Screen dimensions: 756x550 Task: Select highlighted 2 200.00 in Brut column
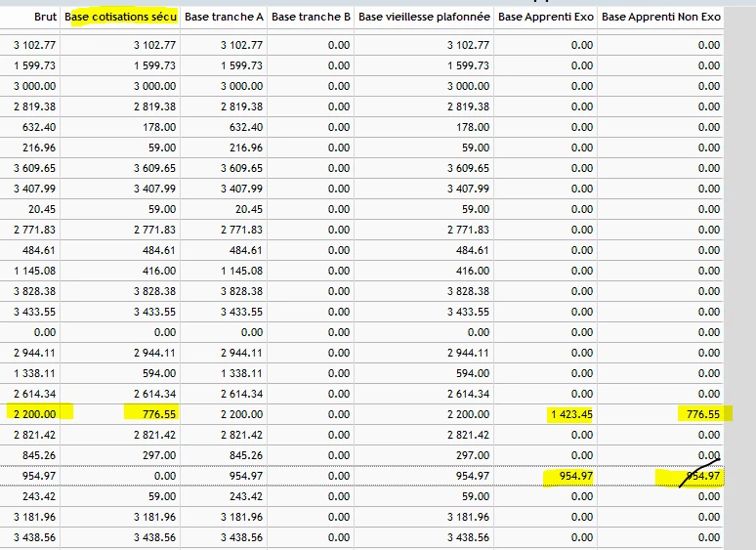35,414
